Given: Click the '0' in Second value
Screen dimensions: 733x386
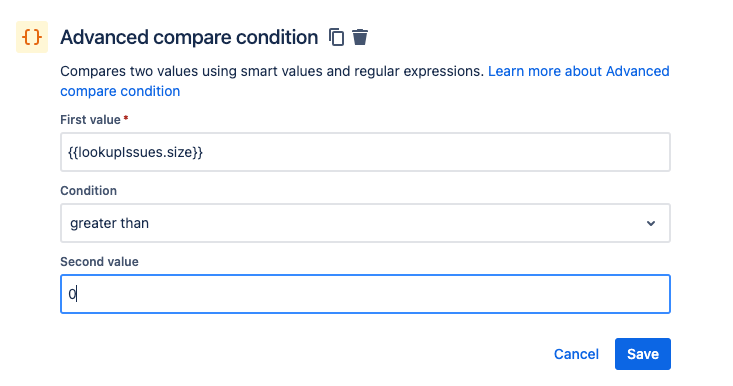Looking at the screenshot, I should click(72, 294).
